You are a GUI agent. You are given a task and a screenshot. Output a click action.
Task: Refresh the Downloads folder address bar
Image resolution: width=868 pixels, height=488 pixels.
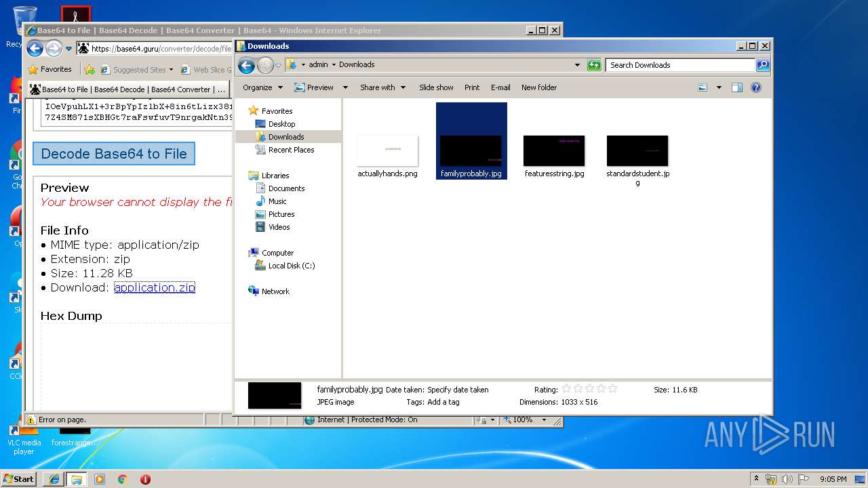(594, 65)
